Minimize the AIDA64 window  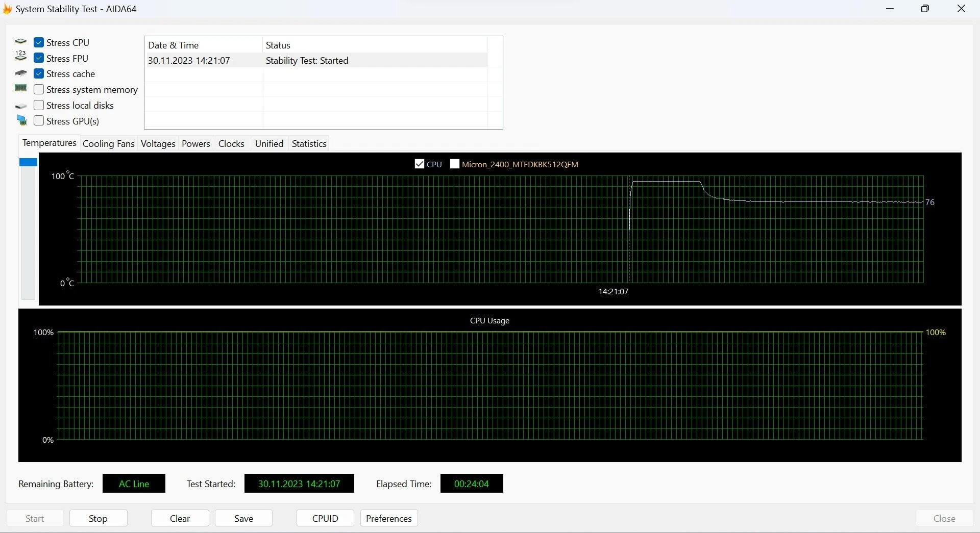tap(890, 9)
